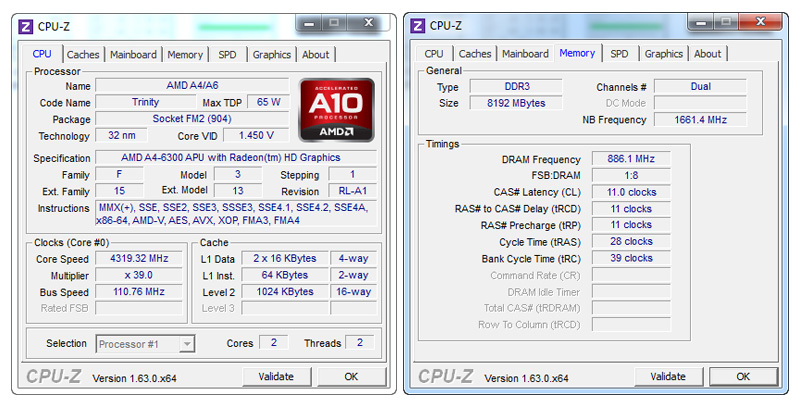
Task: Open SPD tab in right window
Action: 619,54
